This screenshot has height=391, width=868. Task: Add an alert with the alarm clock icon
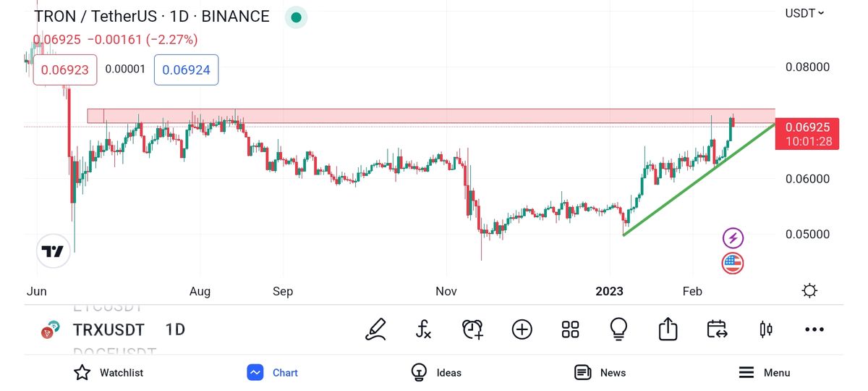point(472,329)
